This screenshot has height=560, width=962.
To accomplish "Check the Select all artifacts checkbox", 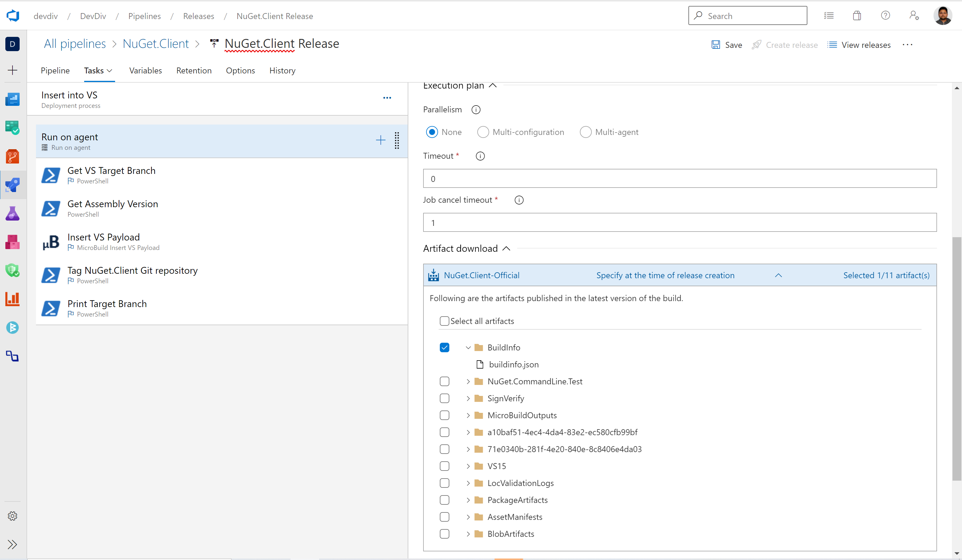I will [x=444, y=321].
